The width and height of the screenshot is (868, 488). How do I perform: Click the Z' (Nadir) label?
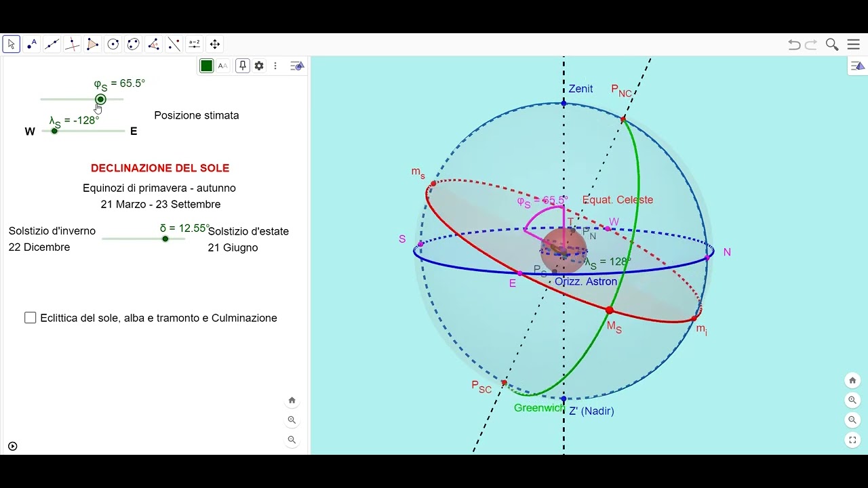[x=591, y=411]
